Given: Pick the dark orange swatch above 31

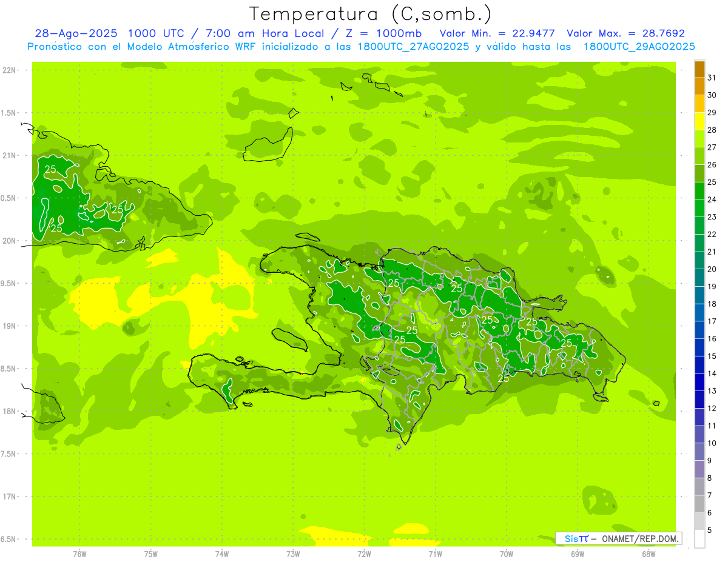Looking at the screenshot, I should tap(699, 69).
